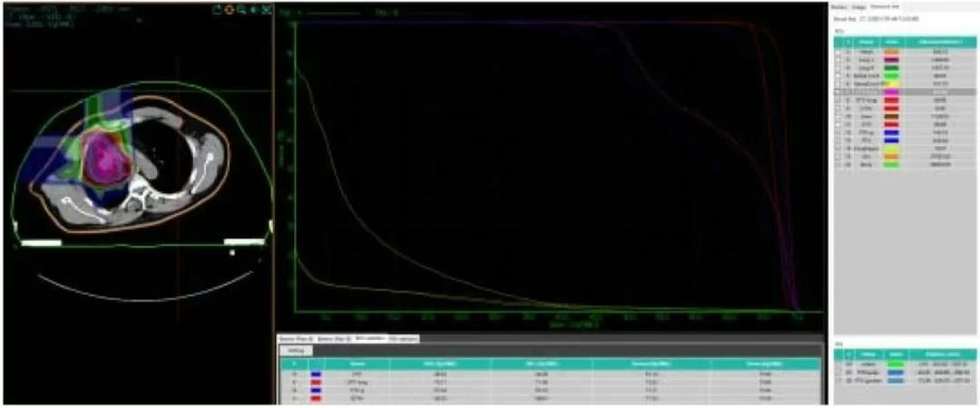Switch to the second Beams (Plan) tab
This screenshot has height=408, width=980.
334,338
